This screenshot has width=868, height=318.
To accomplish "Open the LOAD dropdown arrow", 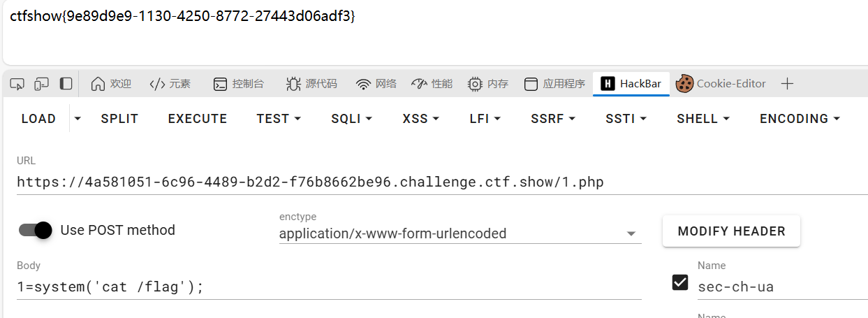I will [x=78, y=119].
